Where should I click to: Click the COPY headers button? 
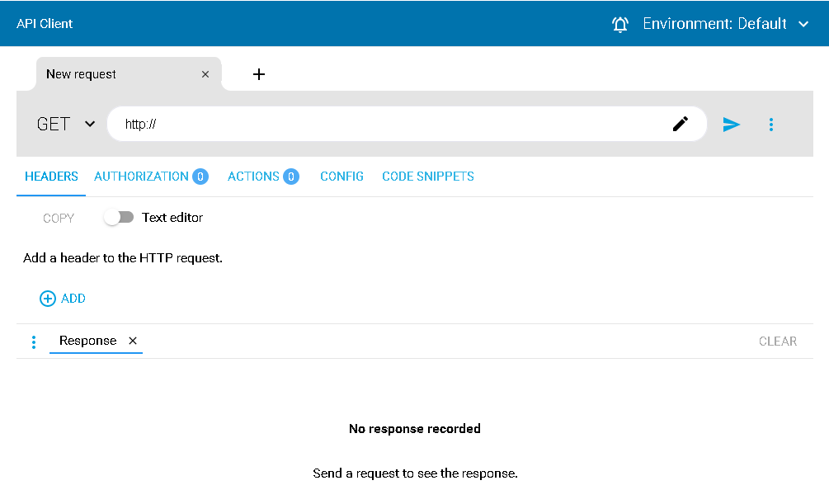point(59,219)
